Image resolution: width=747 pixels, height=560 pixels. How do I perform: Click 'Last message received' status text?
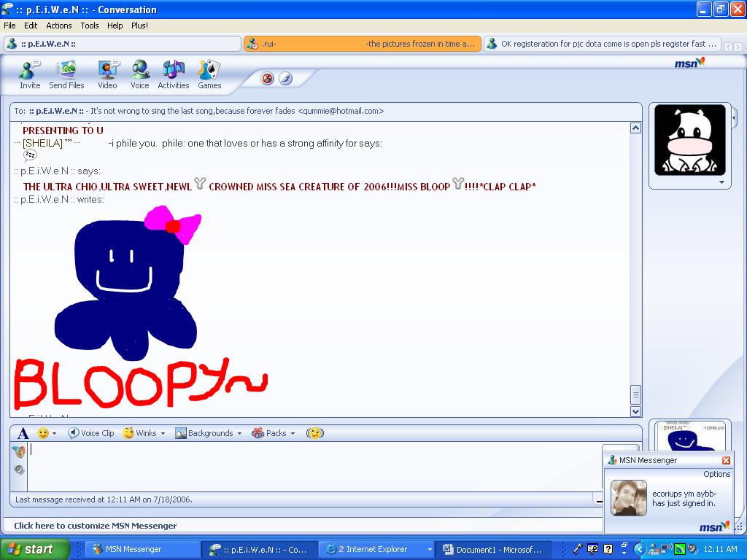point(104,499)
